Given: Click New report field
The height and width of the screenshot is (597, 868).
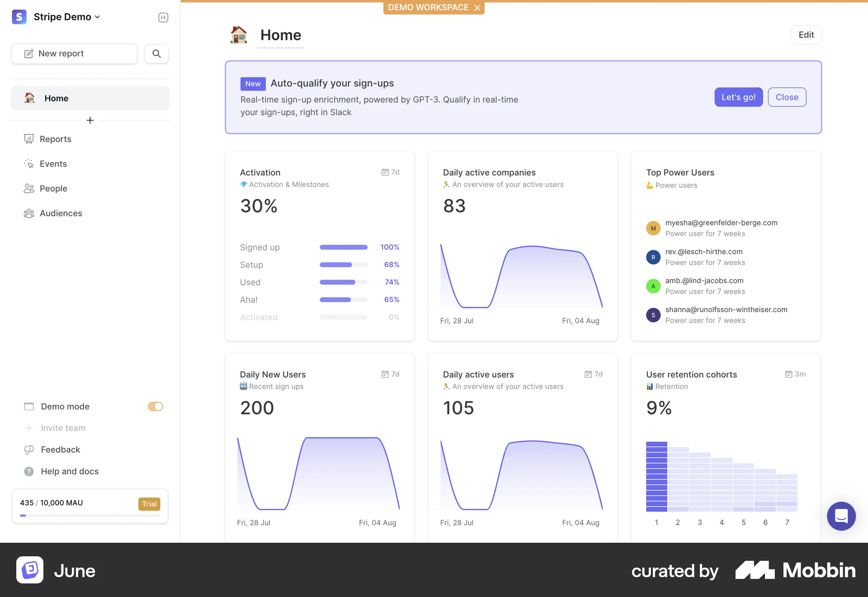Looking at the screenshot, I should tap(75, 53).
